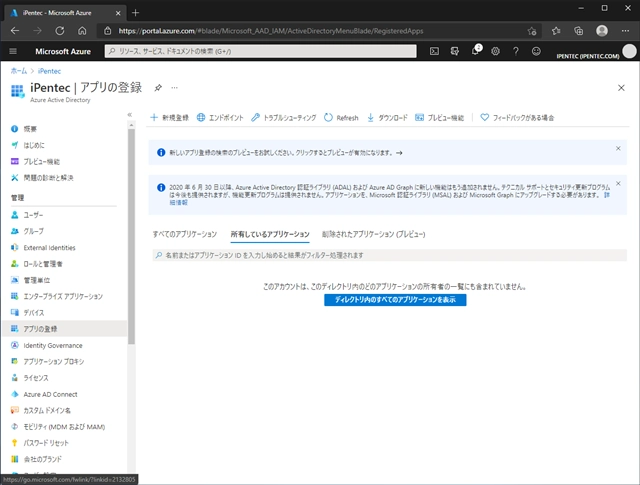The height and width of the screenshot is (485, 640).
Task: Click ディレクトリ内のすべてのアプリケーションを表示 button
Action: [395, 300]
